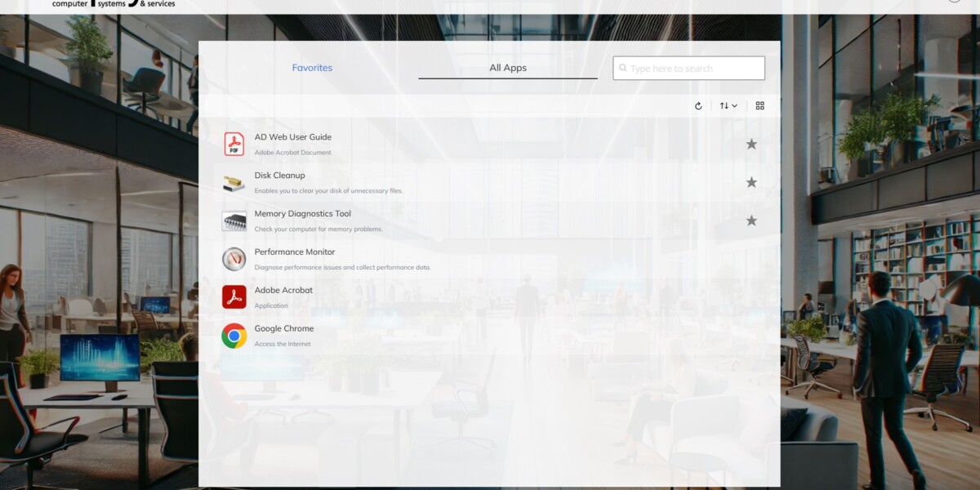Open the Google Chrome browser icon

(x=234, y=335)
